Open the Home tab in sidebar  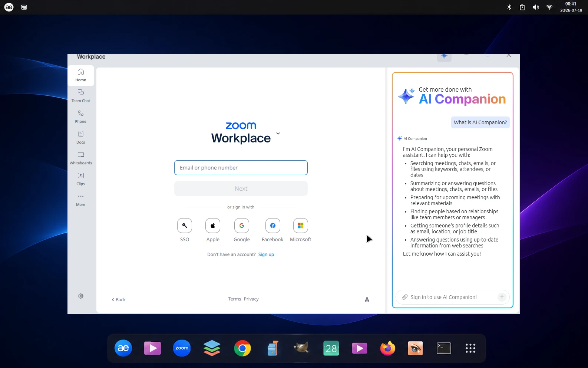tap(81, 75)
